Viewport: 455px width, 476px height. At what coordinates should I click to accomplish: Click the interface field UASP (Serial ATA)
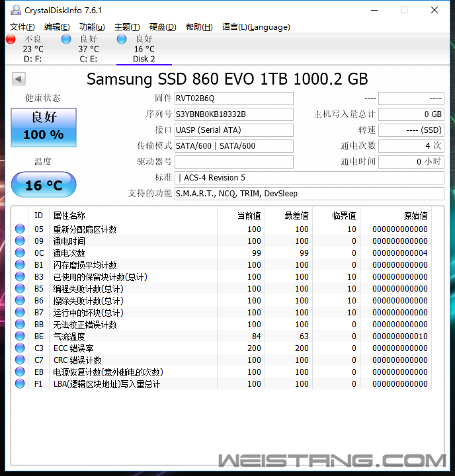[234, 130]
